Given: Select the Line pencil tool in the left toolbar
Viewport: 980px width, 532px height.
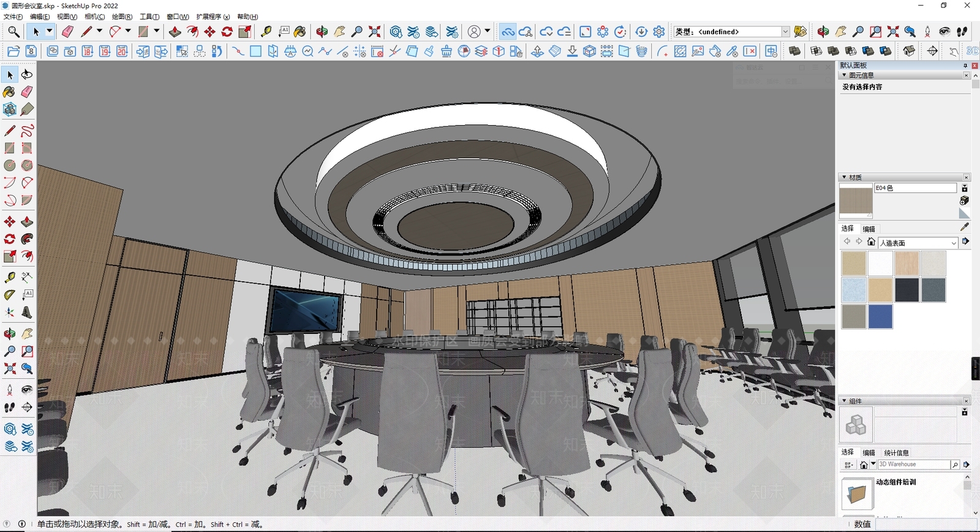Looking at the screenshot, I should pos(10,131).
